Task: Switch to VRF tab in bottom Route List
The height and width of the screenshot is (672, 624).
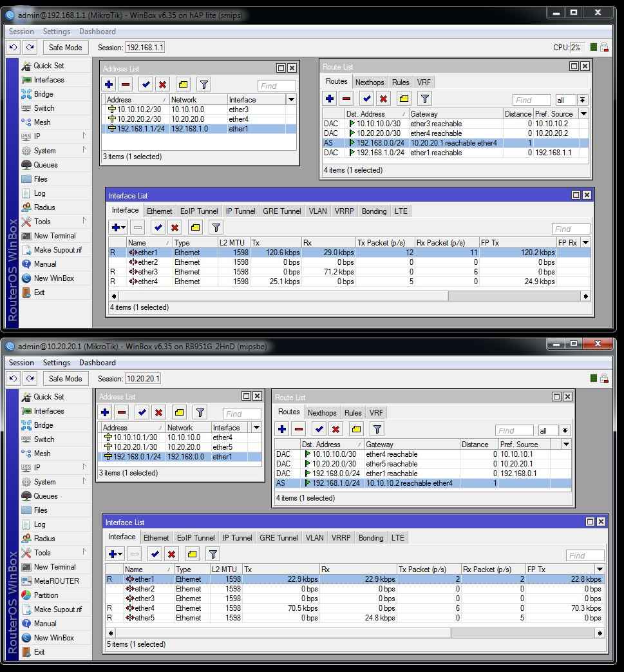Action: point(376,413)
